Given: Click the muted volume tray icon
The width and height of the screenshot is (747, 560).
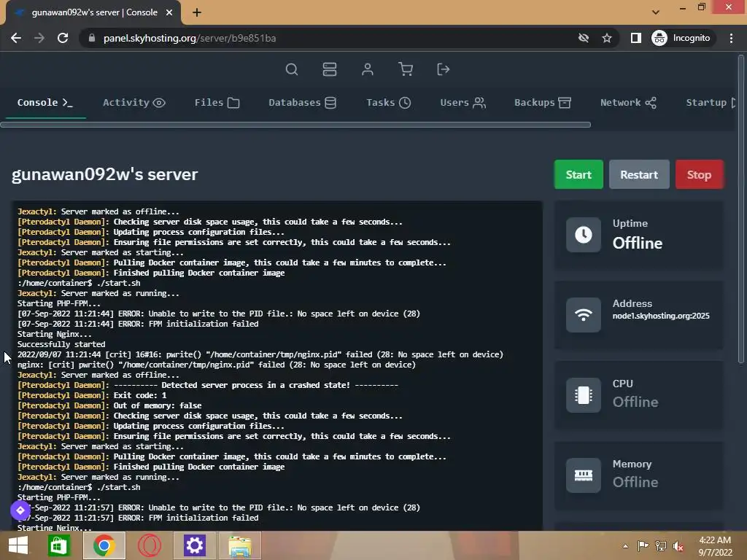Looking at the screenshot, I should point(678,546).
